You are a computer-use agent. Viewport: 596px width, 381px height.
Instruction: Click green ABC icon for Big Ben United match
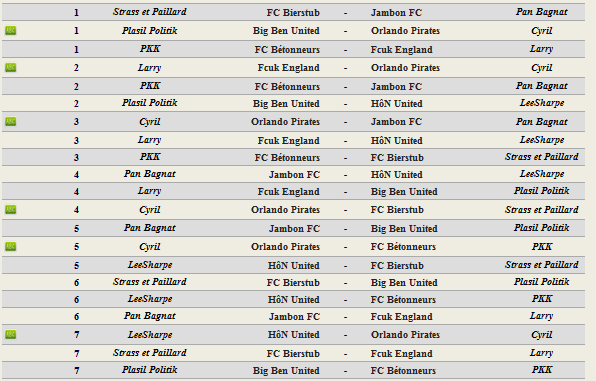[x=11, y=30]
